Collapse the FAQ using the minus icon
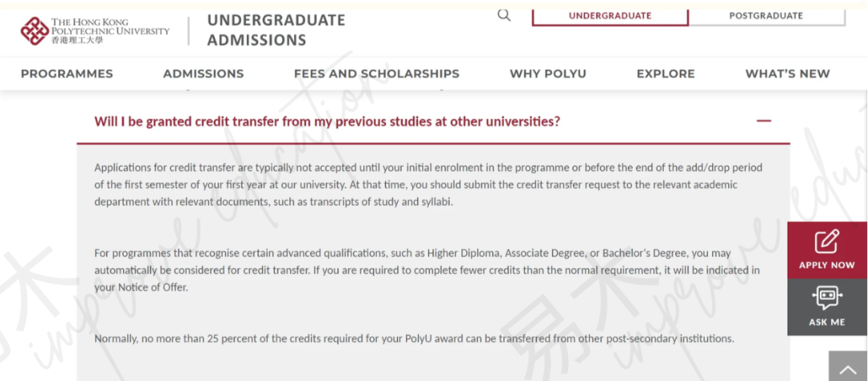This screenshot has height=381, width=868. coord(764,121)
